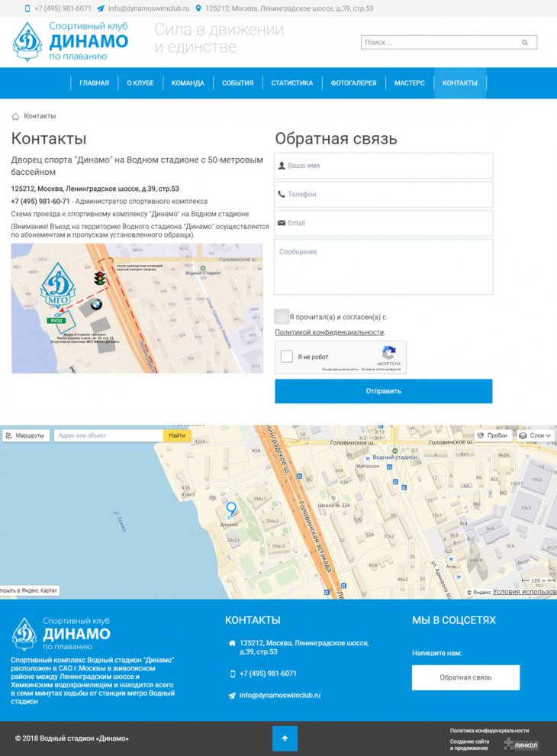The height and width of the screenshot is (756, 557).
Task: Open the Фотогалерея menu item
Action: 353,83
